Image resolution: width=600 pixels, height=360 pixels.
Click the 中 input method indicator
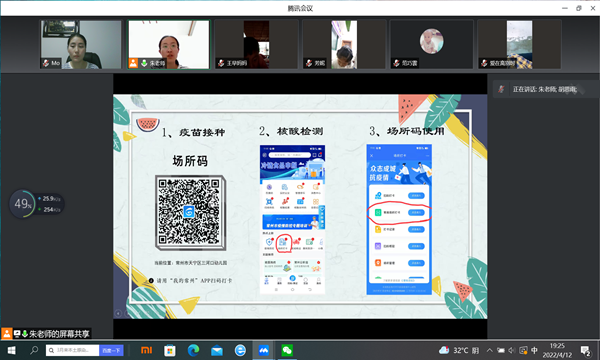coord(535,350)
